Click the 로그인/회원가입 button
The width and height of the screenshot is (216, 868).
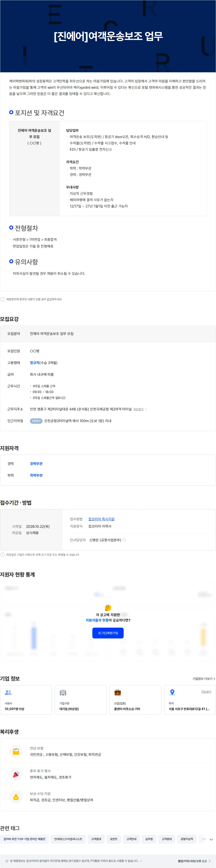click(x=108, y=633)
